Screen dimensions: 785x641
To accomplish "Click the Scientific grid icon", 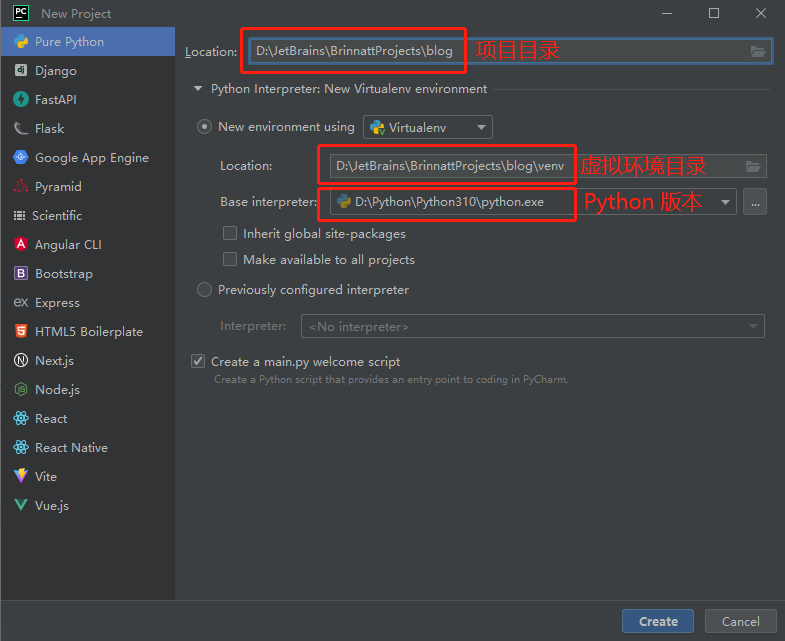I will tap(20, 215).
